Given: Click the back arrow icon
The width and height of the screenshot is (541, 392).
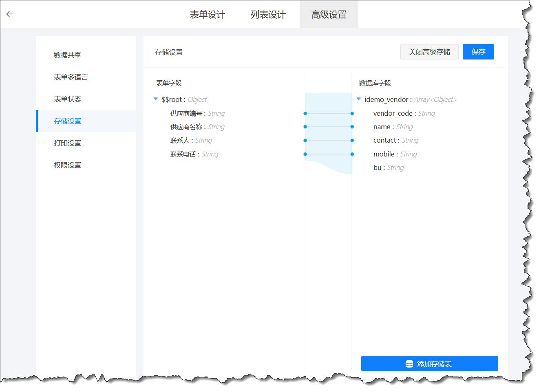Looking at the screenshot, I should point(9,13).
